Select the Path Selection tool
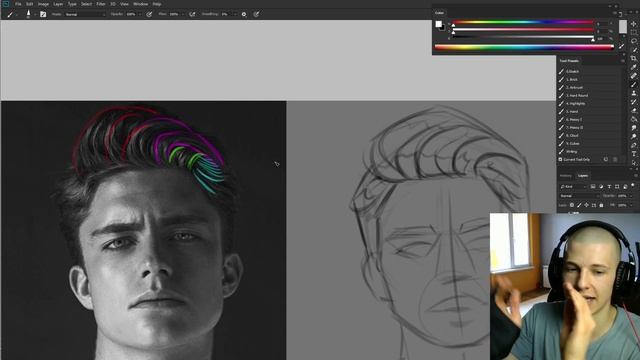640x360 pixels. pyautogui.click(x=634, y=162)
